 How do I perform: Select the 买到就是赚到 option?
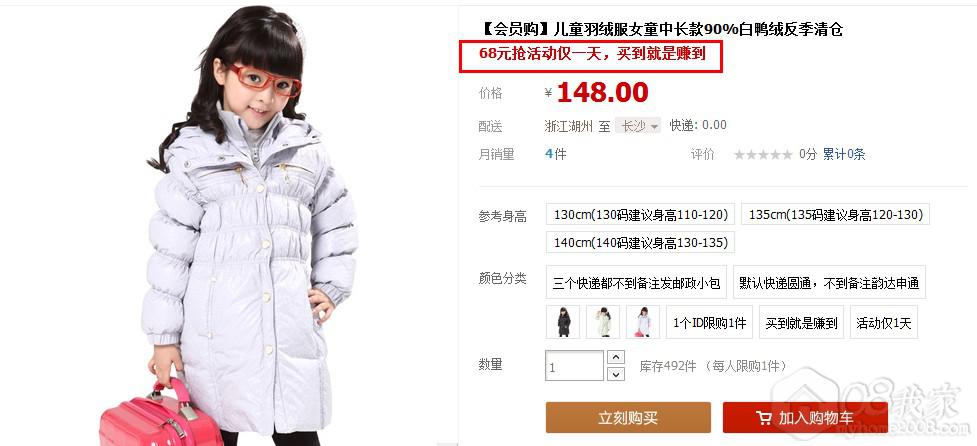[x=801, y=323]
